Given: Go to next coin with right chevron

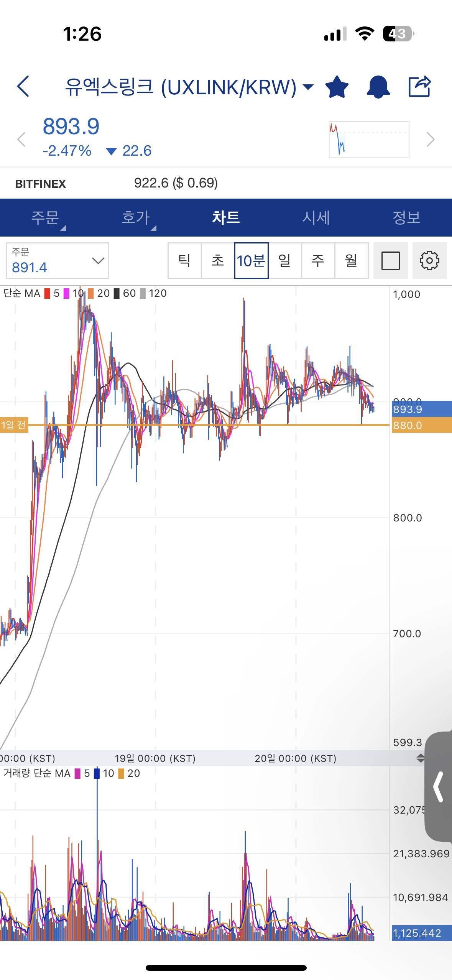Looking at the screenshot, I should click(431, 140).
